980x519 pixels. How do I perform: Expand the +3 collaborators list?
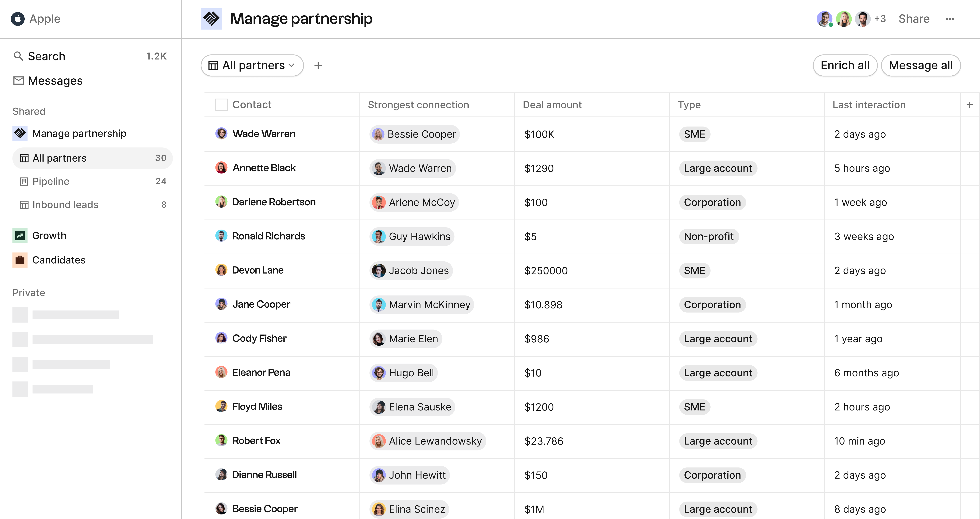tap(880, 18)
